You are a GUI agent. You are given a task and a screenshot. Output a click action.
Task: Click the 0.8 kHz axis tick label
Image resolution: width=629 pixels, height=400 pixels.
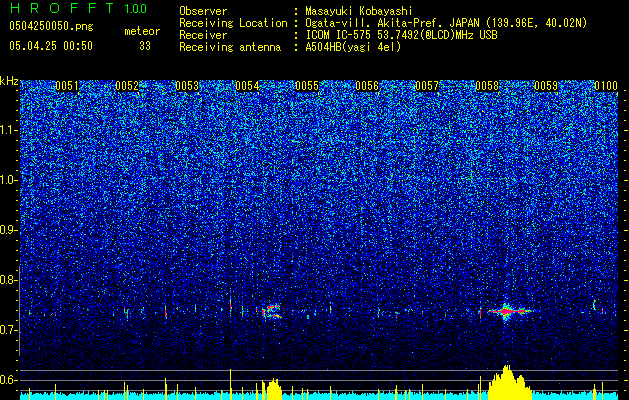click(x=9, y=280)
